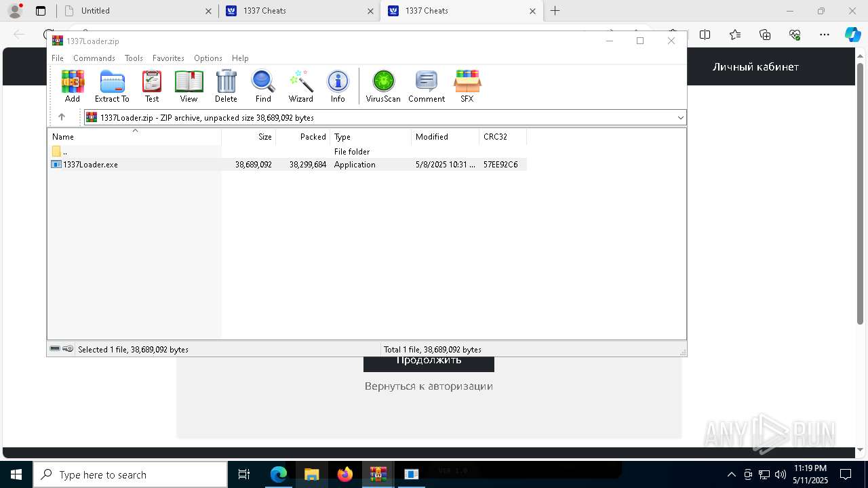Sort files by Size column
Viewport: 868px width, 488px height.
point(249,137)
